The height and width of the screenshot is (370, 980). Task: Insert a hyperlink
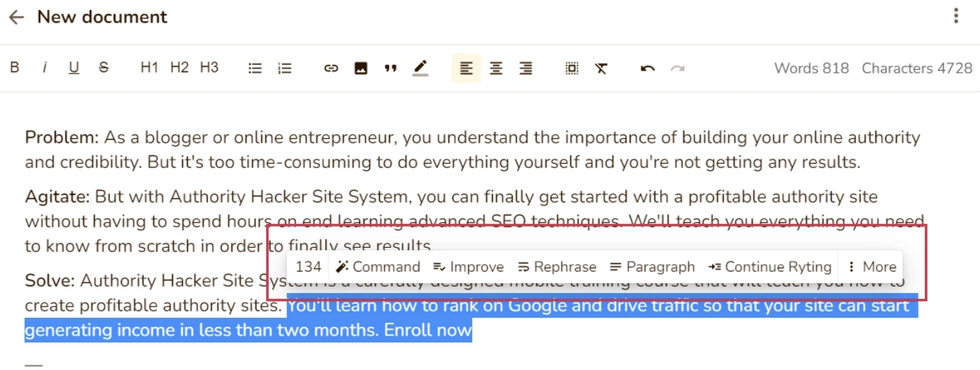[331, 68]
